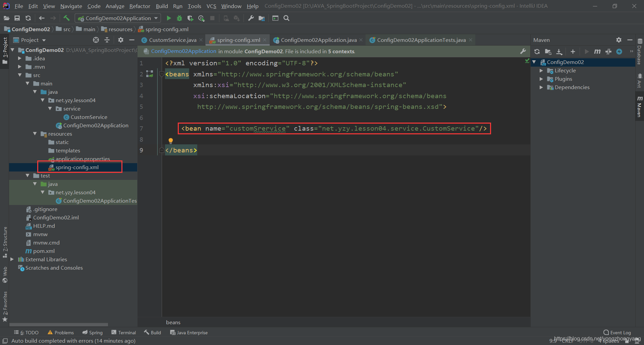
Task: Click the ConfigDemo02Application link in notification
Action: coord(183,51)
